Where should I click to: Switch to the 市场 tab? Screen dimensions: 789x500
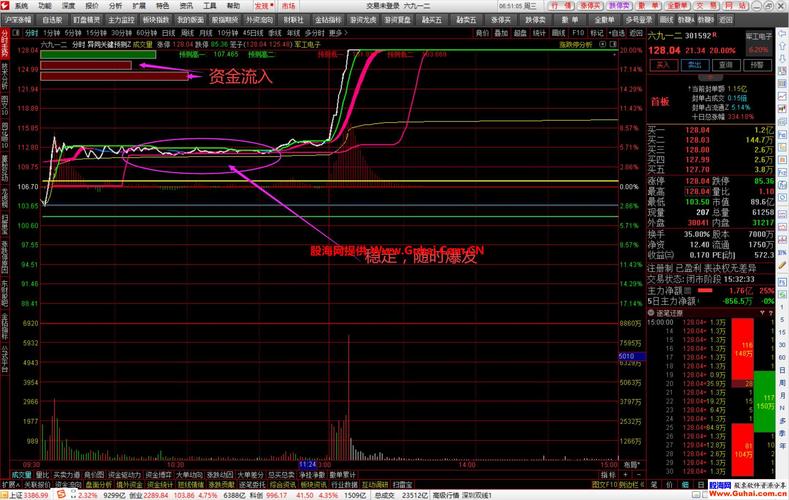click(288, 6)
